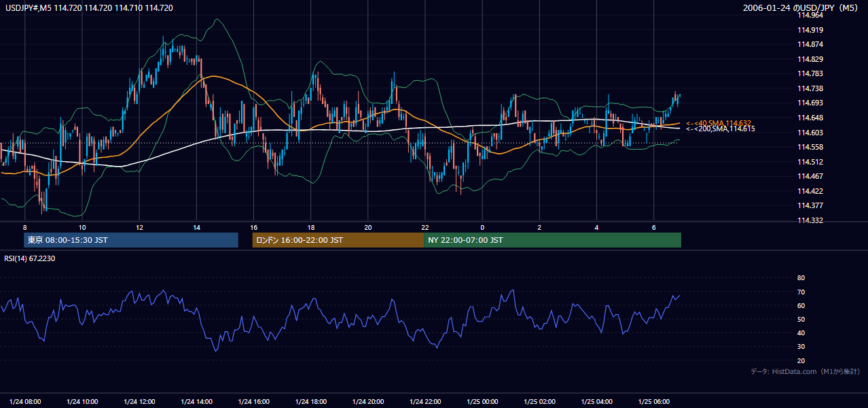Select the NY 22:00-07:00 JST session bar
This screenshot has width=868, height=408.
point(552,240)
